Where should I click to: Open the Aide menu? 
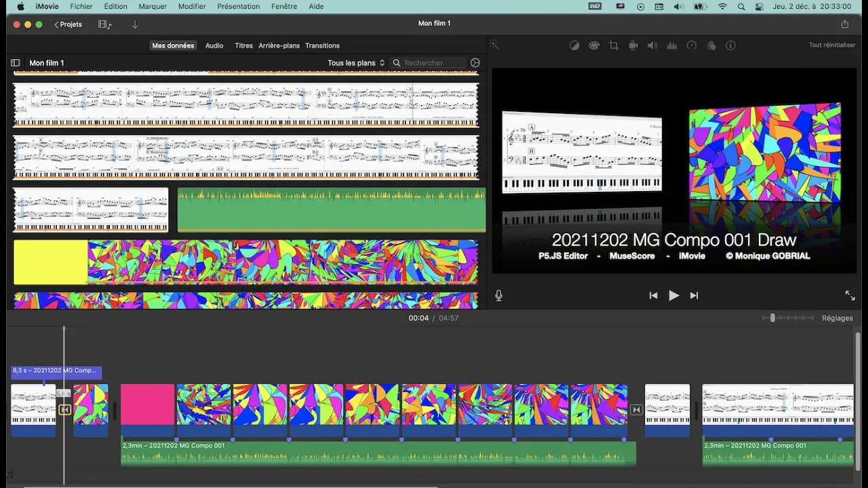[316, 6]
